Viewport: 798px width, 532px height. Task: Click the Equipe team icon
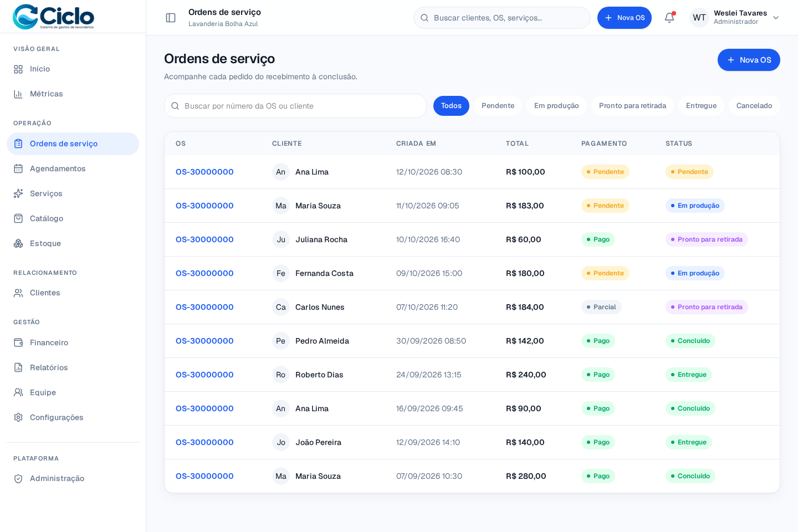click(18, 392)
